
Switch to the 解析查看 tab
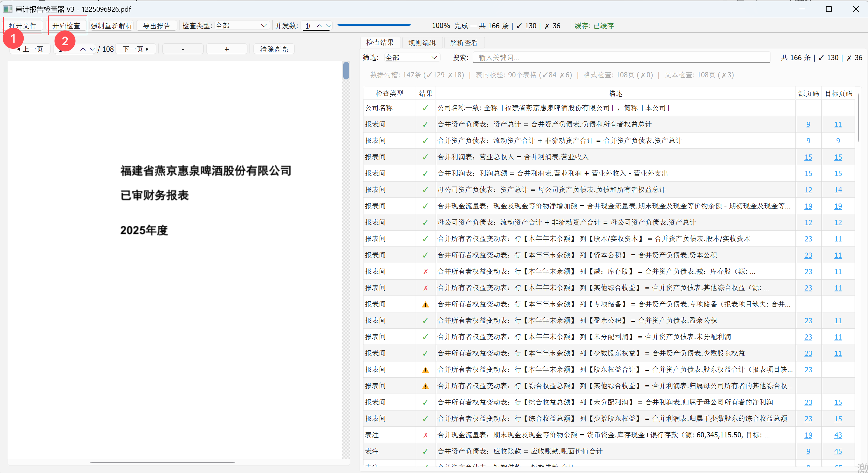464,42
